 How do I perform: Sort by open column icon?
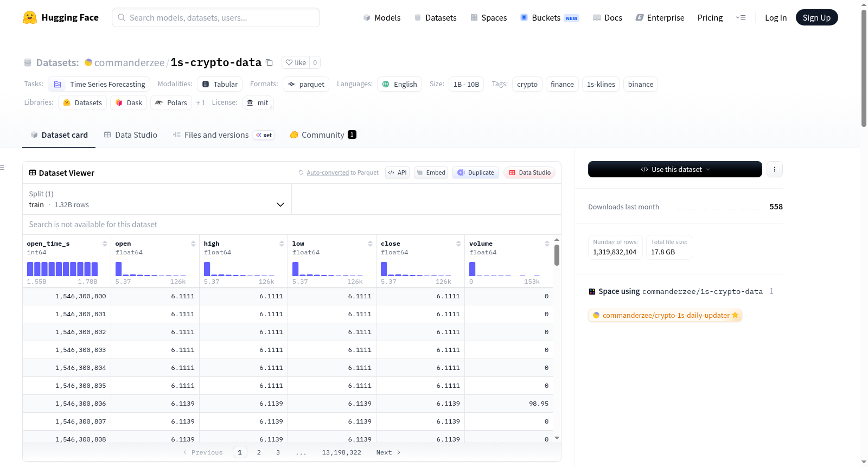coord(193,244)
